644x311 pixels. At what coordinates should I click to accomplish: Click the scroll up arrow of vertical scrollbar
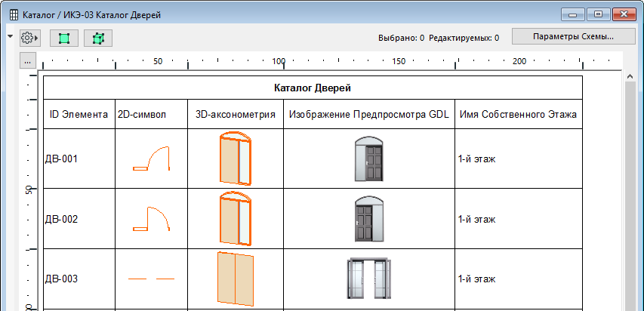(x=630, y=76)
